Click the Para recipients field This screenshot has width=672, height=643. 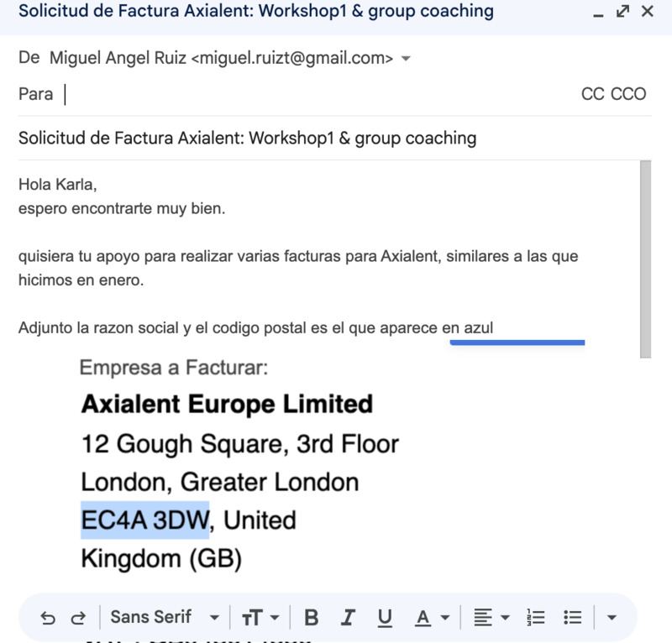319,94
